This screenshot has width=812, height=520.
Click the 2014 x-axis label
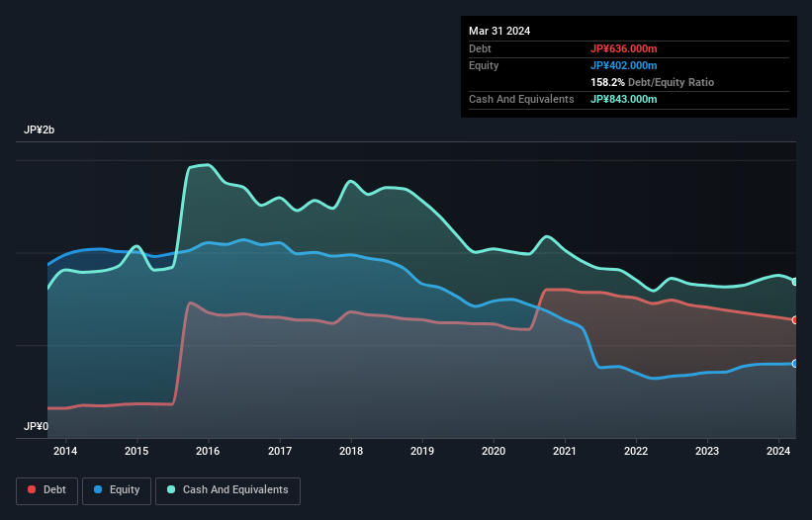pyautogui.click(x=65, y=451)
